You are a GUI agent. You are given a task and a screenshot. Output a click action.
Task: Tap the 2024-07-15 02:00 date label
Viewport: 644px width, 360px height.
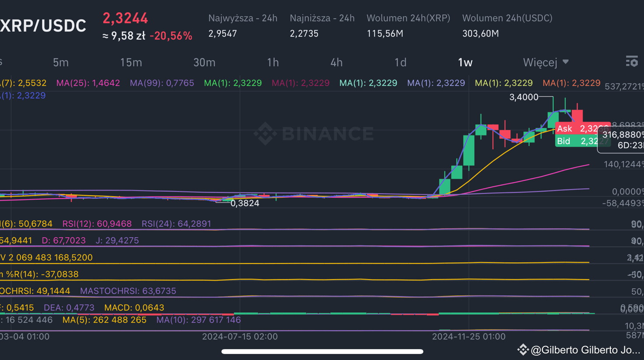tap(240, 336)
